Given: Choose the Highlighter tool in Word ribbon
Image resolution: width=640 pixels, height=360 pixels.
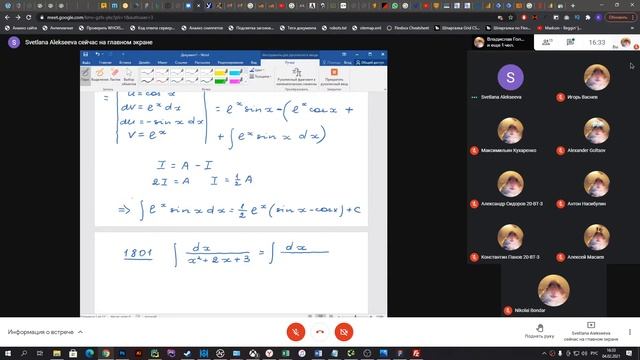Looking at the screenshot, I should 100,75.
